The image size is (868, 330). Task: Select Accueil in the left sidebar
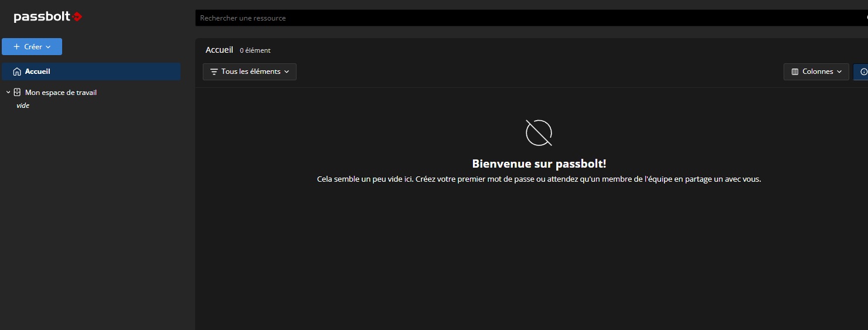(x=38, y=72)
